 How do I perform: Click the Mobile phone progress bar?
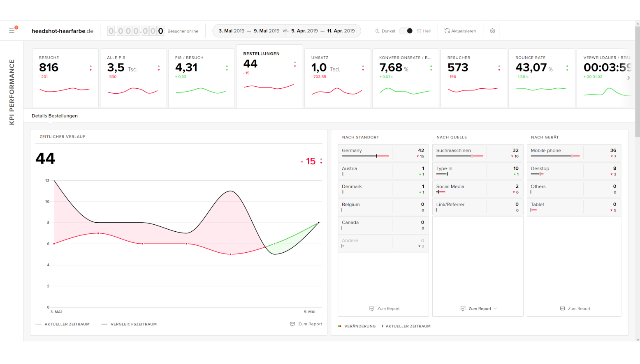tap(555, 156)
